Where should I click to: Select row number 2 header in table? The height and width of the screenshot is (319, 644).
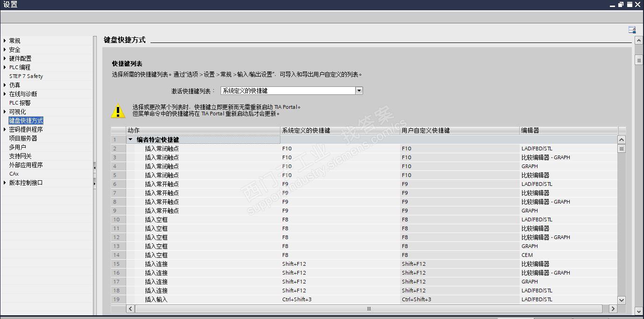click(x=118, y=149)
